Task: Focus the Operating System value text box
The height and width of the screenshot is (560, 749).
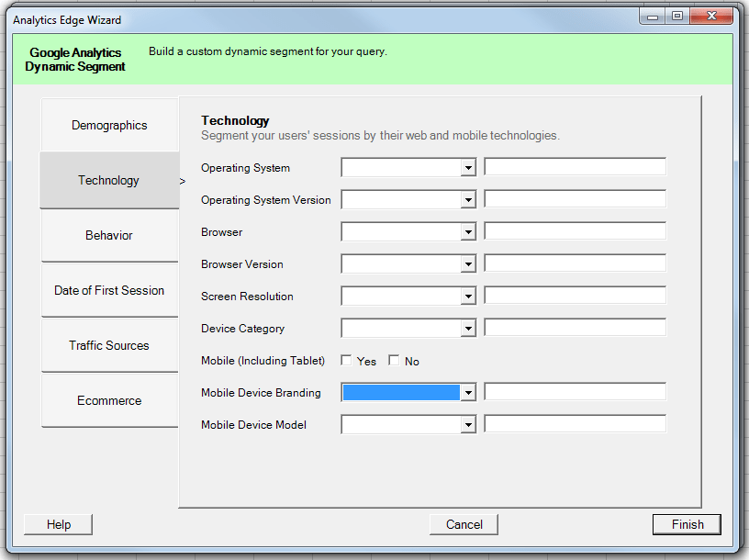Action: pos(575,167)
